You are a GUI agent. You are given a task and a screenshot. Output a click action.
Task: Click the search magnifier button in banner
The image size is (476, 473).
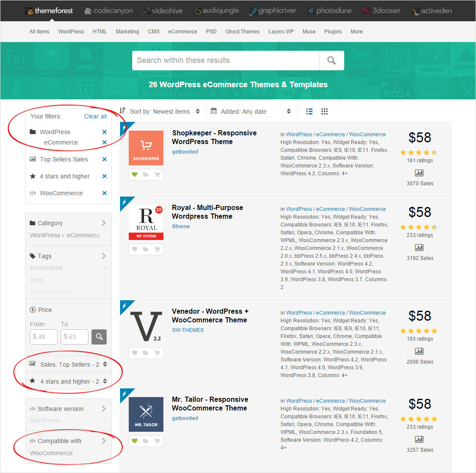pos(332,60)
